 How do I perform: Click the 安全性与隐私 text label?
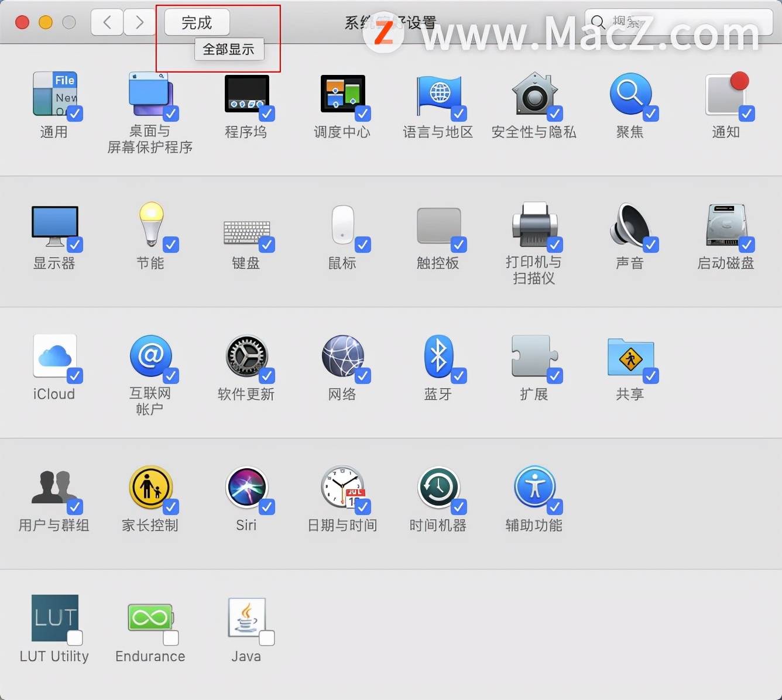click(x=534, y=132)
